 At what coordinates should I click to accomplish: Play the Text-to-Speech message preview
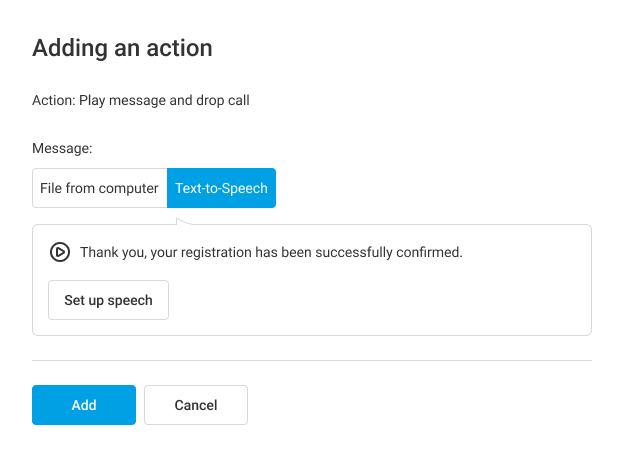(x=60, y=252)
